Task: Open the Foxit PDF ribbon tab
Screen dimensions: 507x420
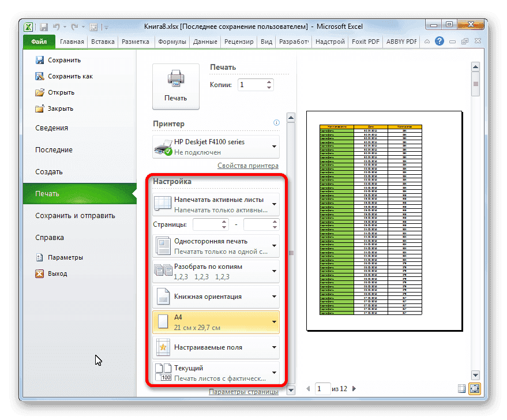Action: coord(365,41)
